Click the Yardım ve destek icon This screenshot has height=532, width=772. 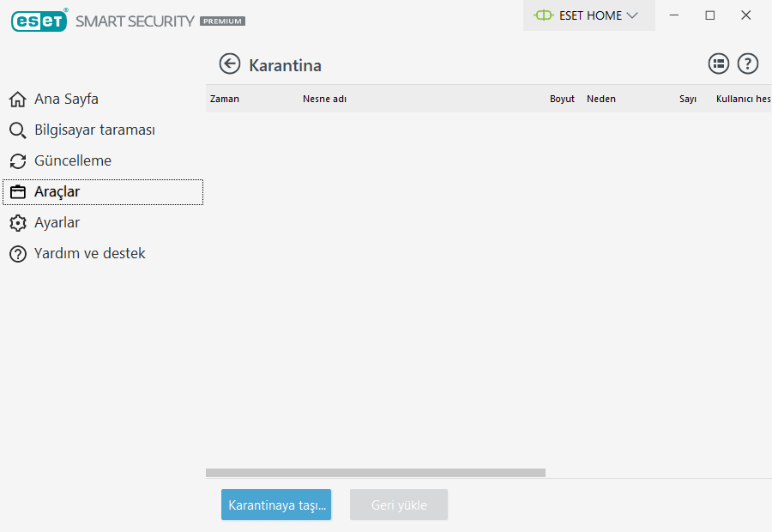pos(17,254)
